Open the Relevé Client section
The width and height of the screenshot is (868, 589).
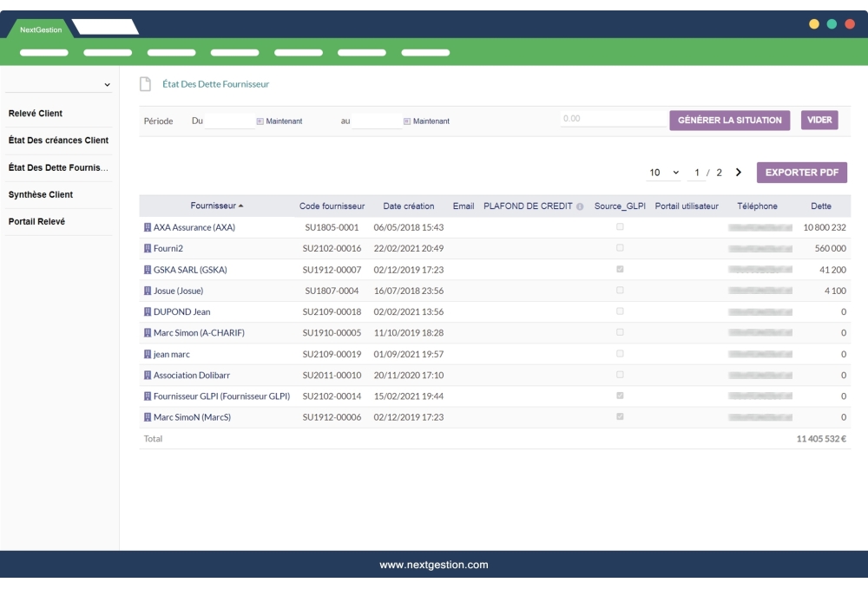(x=35, y=113)
